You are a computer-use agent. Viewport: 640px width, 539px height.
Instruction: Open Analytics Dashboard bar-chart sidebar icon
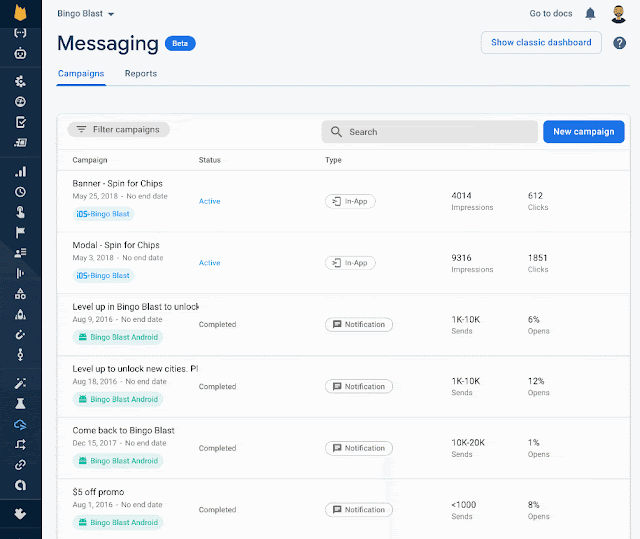[x=20, y=171]
